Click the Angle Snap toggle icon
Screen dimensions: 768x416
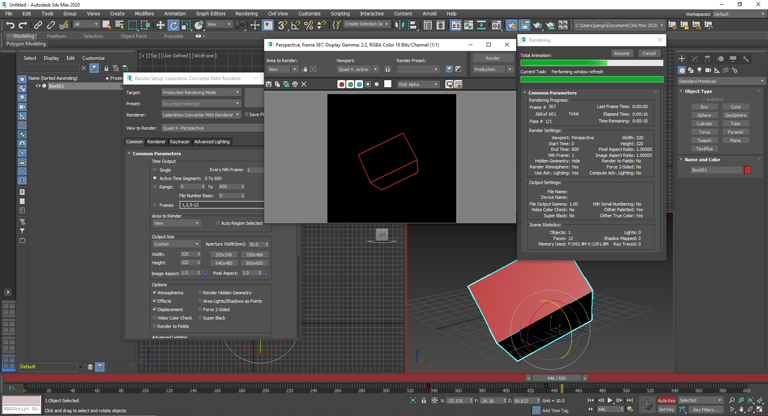pos(296,25)
